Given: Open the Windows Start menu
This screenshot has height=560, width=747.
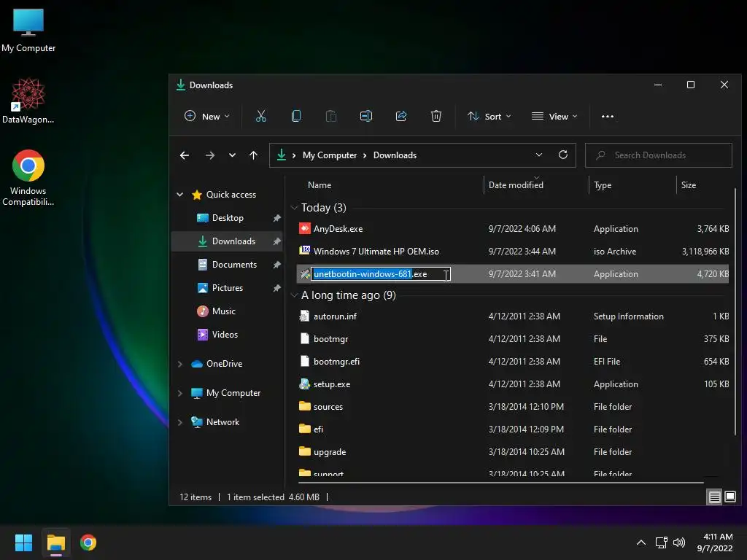Looking at the screenshot, I should pyautogui.click(x=23, y=542).
